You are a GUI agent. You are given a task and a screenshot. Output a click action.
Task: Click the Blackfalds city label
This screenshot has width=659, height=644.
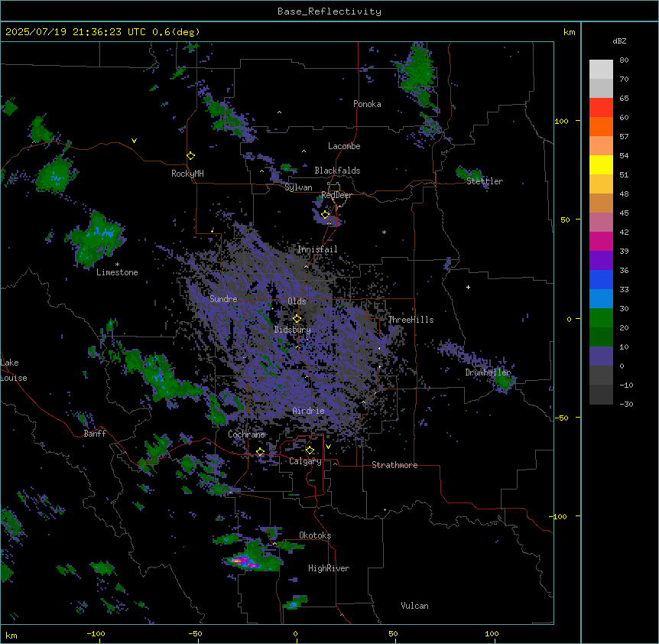337,171
